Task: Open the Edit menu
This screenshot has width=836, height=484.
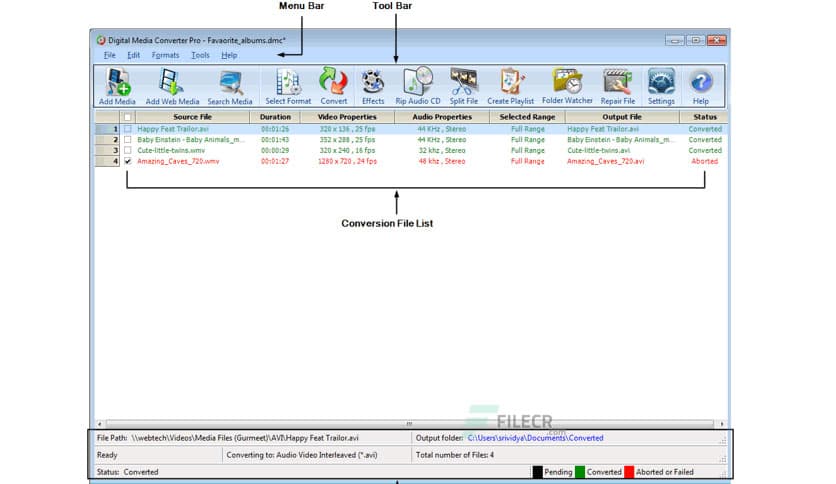Action: pyautogui.click(x=133, y=55)
